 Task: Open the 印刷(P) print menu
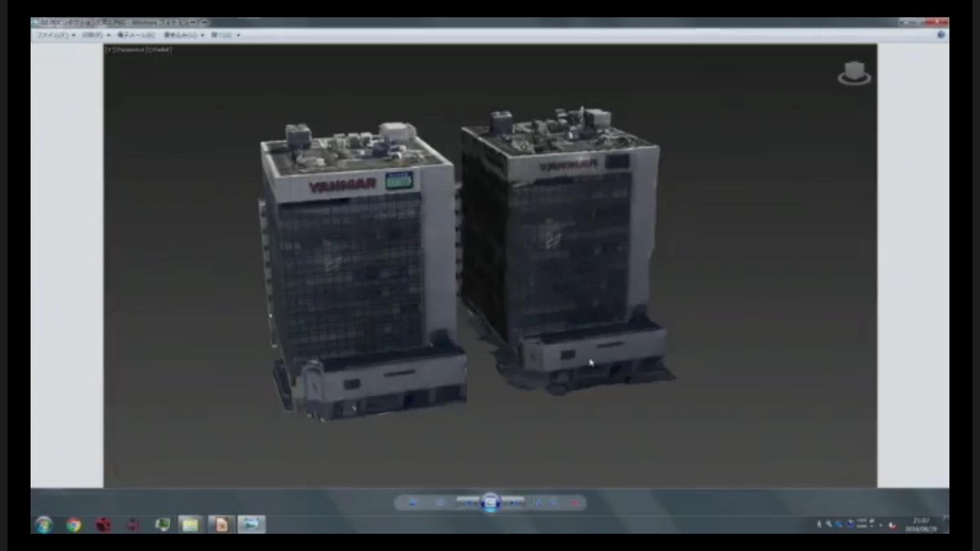pyautogui.click(x=95, y=35)
